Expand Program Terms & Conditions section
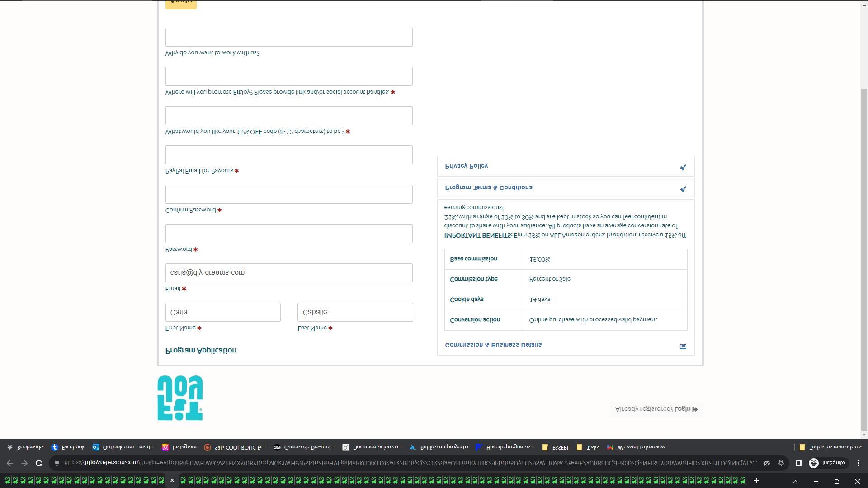Image resolution: width=868 pixels, height=488 pixels. (566, 188)
